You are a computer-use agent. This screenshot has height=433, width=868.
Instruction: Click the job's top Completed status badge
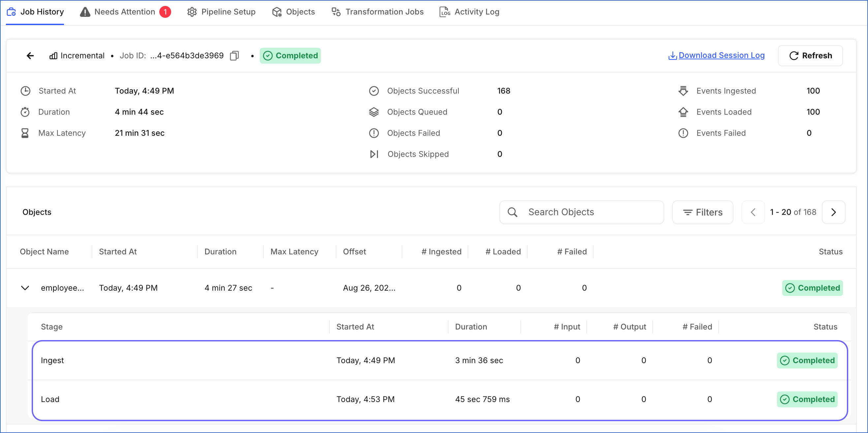click(290, 56)
